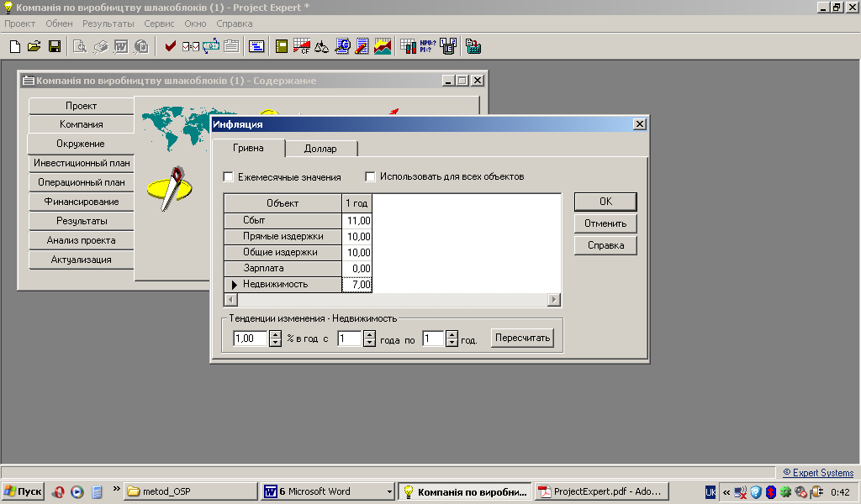Click the toolbar icon with blue circular arrows

[x=211, y=46]
